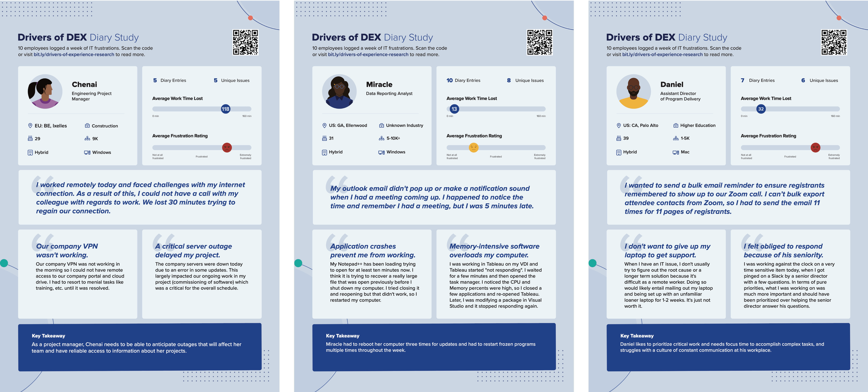Click the Key Takeaway box about Daniel
868x392 pixels.
click(728, 347)
